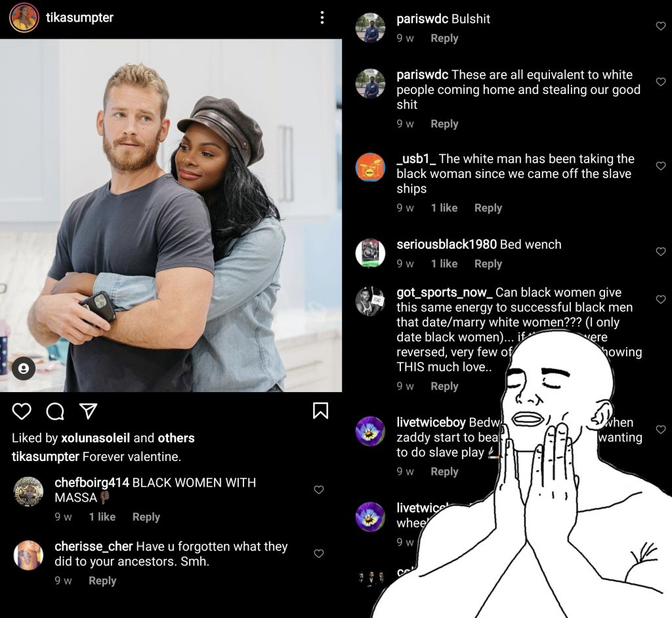Image resolution: width=672 pixels, height=618 pixels.
Task: Show tagged people icon on photo
Action: [24, 368]
